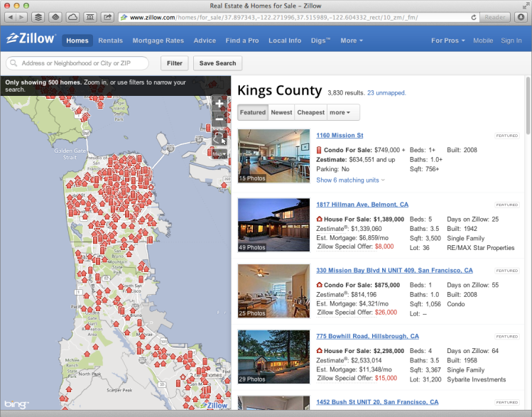Open the For Pros dropdown
Screen dimensions: 532x417
pyautogui.click(x=447, y=40)
